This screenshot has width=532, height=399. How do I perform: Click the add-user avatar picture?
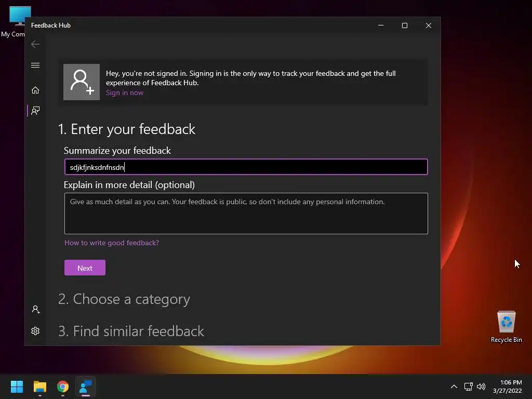[82, 82]
